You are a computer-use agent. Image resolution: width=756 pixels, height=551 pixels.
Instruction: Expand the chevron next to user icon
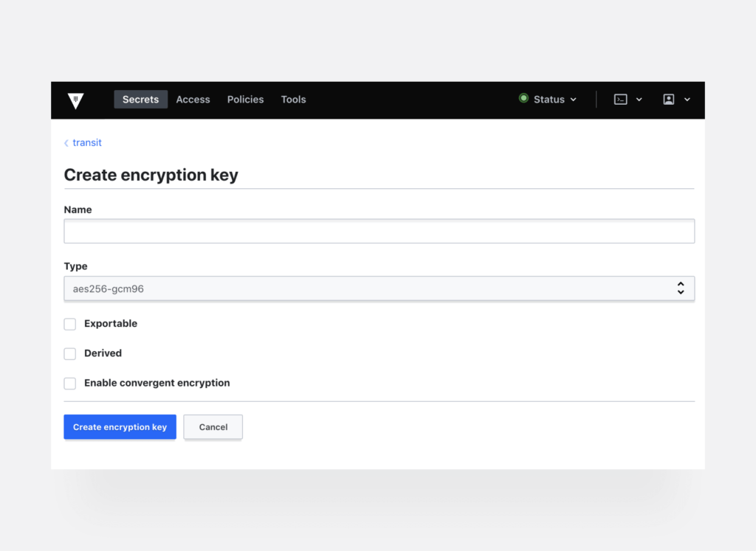687,99
